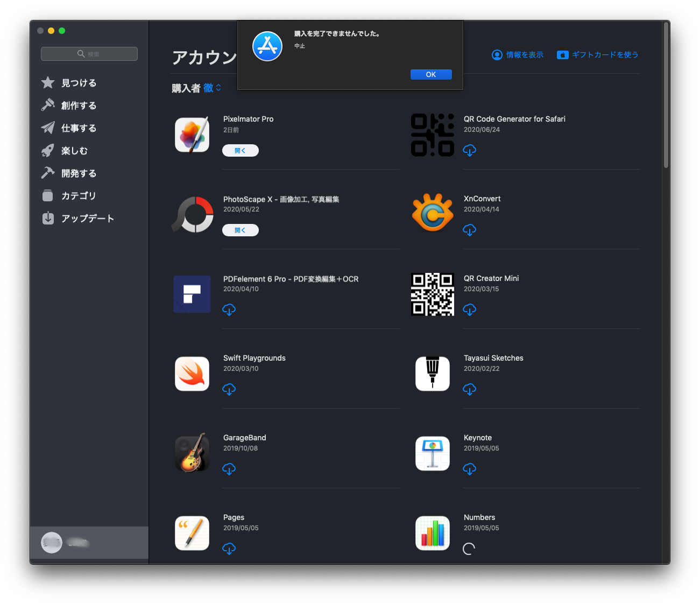Image resolution: width=700 pixels, height=604 pixels.
Task: Download QR Code Generator for Safari via cloud icon
Action: click(470, 150)
